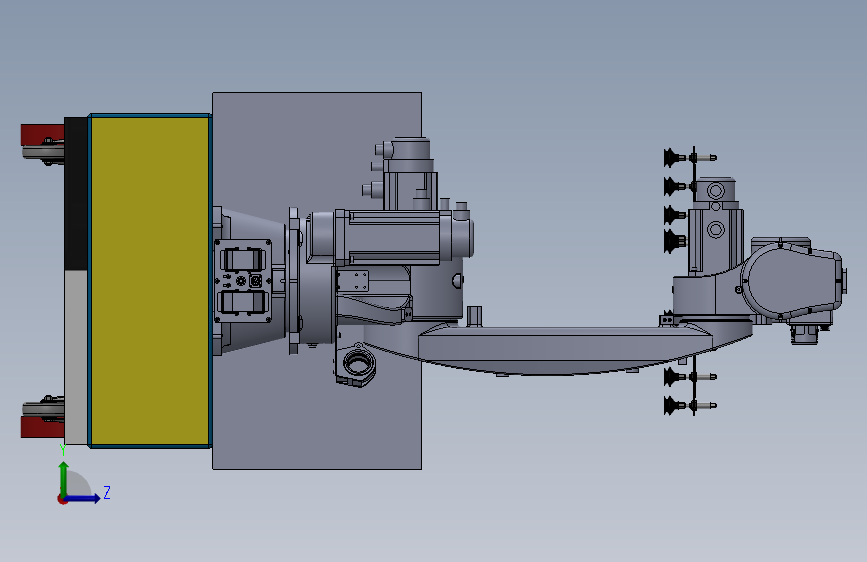Select the long curved robot arm link
This screenshot has height=562, width=867.
pyautogui.click(x=564, y=350)
